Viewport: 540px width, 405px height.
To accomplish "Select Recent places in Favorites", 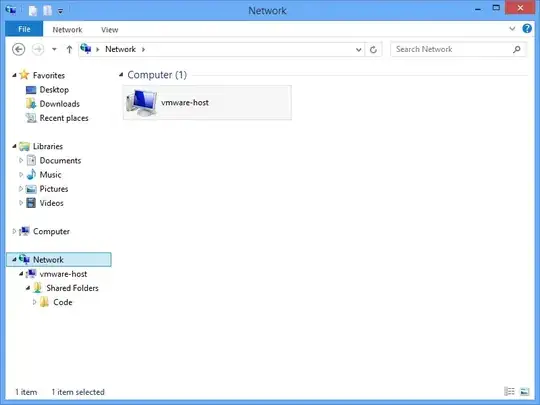I will pyautogui.click(x=64, y=118).
